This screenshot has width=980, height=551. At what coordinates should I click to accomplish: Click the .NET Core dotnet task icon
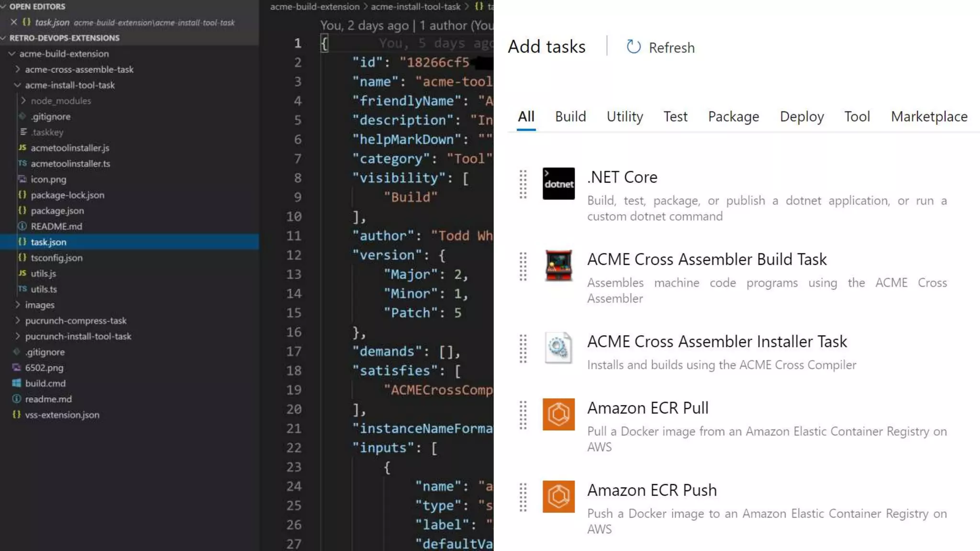pos(558,184)
